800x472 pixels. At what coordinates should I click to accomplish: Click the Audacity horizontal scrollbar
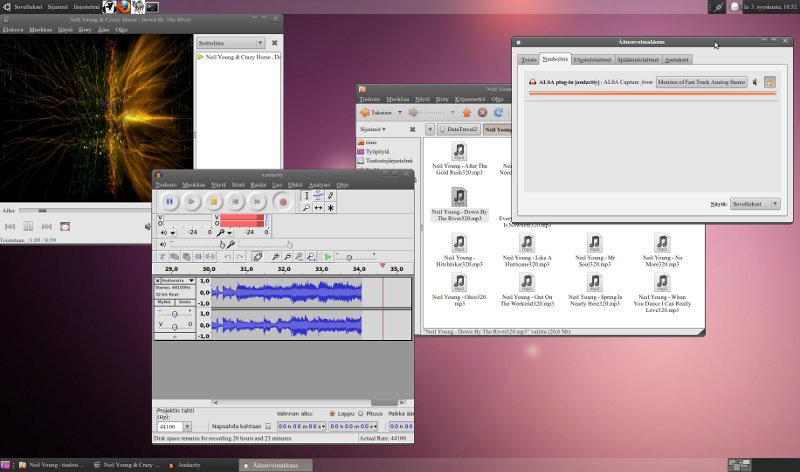pyautogui.click(x=310, y=403)
